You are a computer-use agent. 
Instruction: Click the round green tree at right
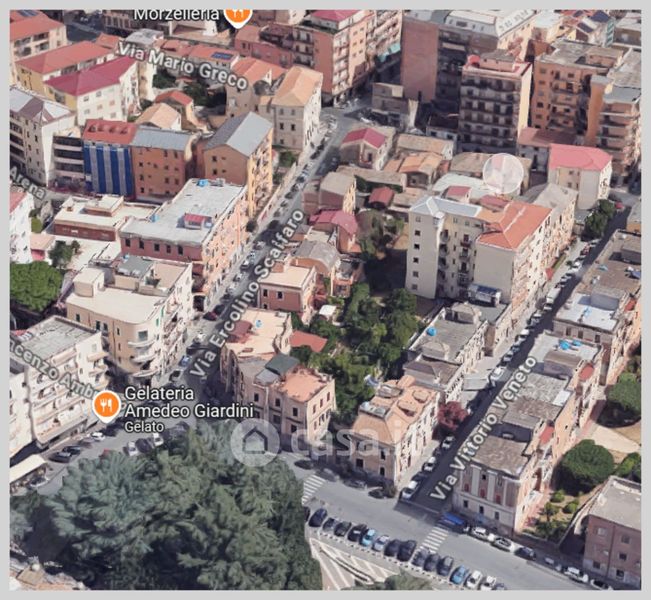click(x=586, y=463)
